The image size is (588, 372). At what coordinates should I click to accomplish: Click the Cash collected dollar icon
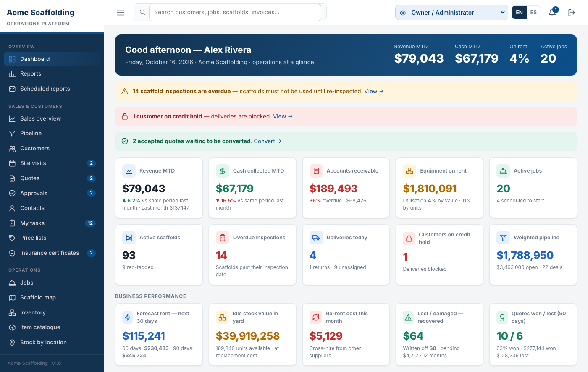coord(223,171)
